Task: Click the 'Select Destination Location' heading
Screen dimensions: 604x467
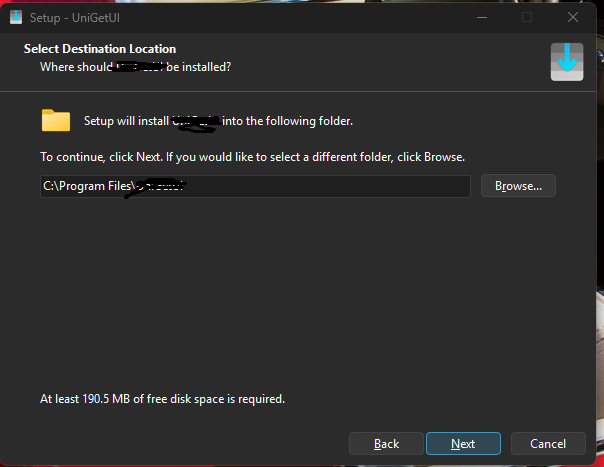Action: (100, 49)
